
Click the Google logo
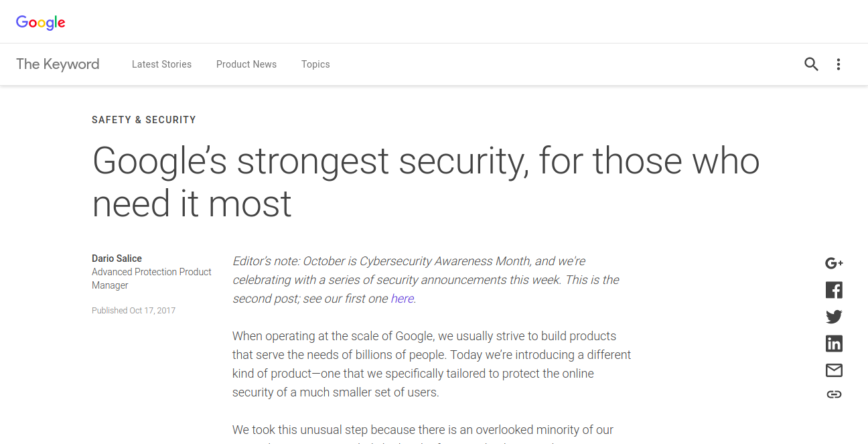pos(41,22)
